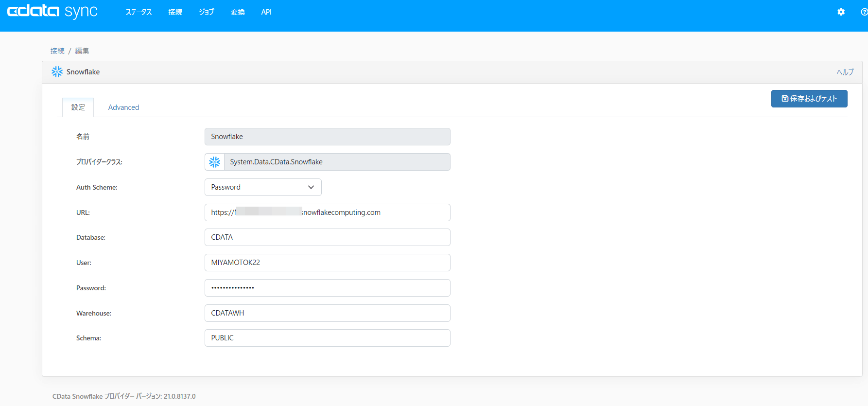
Task: Click the Database: label
Action: tap(91, 237)
